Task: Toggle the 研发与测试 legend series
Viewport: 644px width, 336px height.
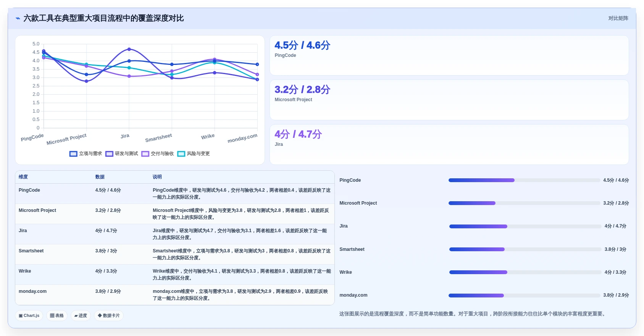Action: tap(122, 153)
